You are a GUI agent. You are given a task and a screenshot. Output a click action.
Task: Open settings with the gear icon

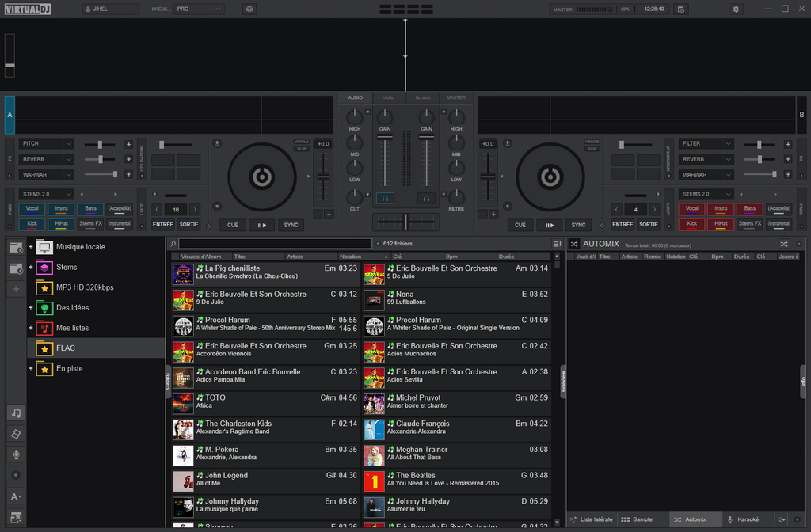[736, 9]
